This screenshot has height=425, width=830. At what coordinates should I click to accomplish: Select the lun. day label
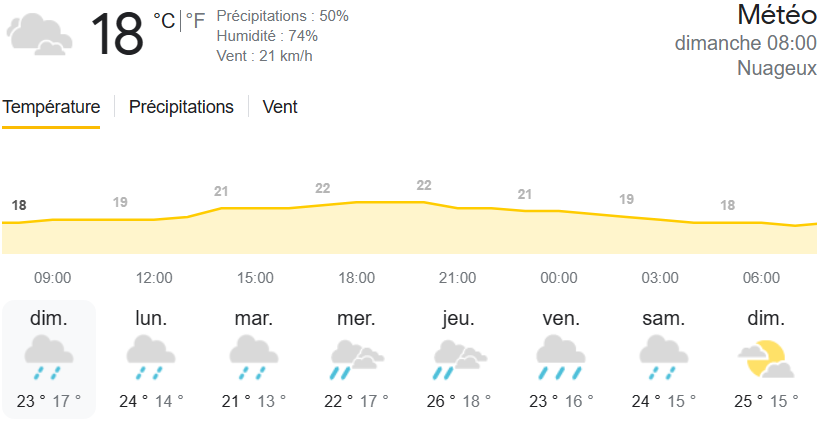(x=151, y=319)
